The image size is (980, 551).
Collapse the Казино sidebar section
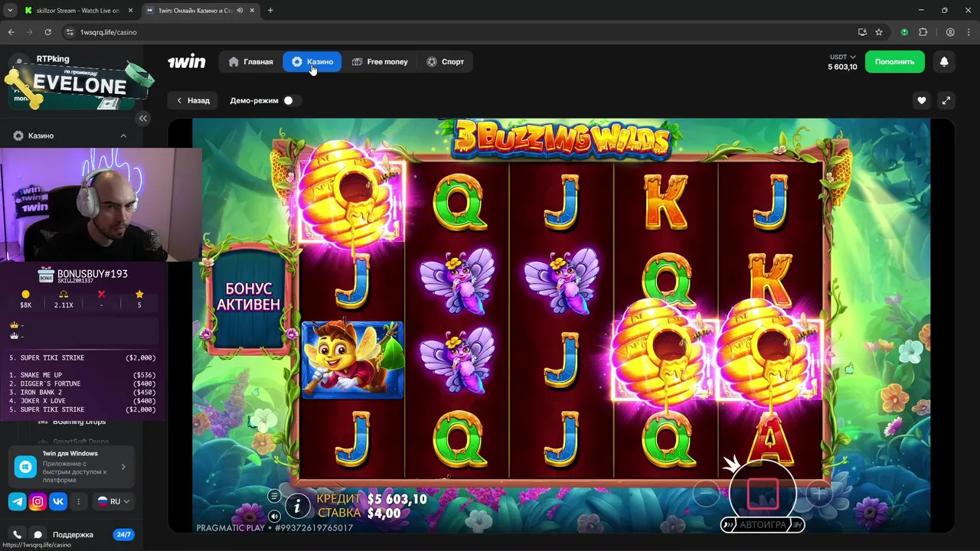(x=123, y=135)
